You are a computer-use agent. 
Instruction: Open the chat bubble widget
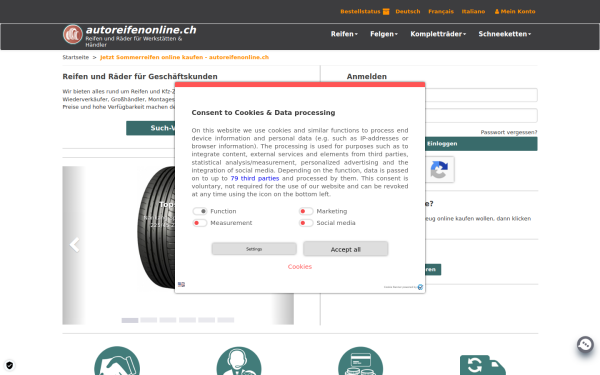(x=585, y=344)
